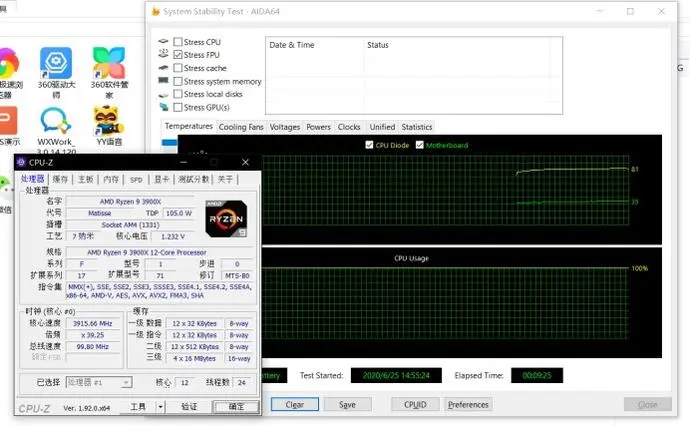Click the memory module icon beside Stress system memory
The height and width of the screenshot is (426, 690).
[163, 81]
